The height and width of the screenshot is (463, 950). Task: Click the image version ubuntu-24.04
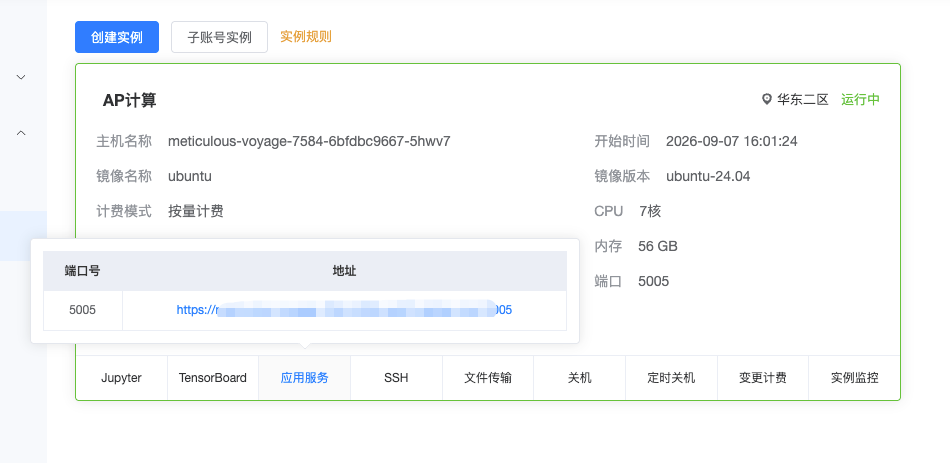pyautogui.click(x=708, y=176)
